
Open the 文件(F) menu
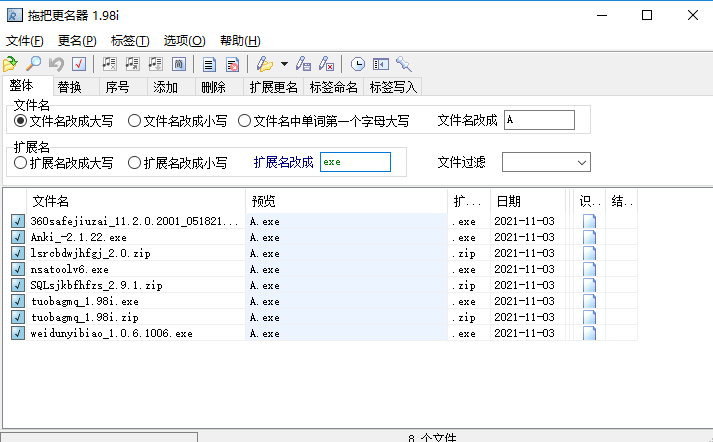point(25,41)
